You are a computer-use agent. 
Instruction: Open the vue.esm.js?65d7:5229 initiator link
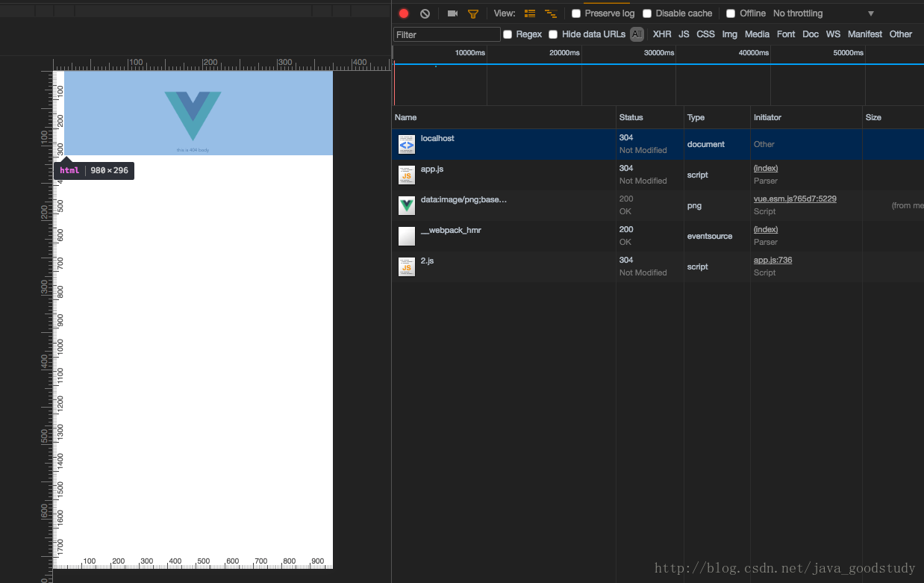coord(795,199)
